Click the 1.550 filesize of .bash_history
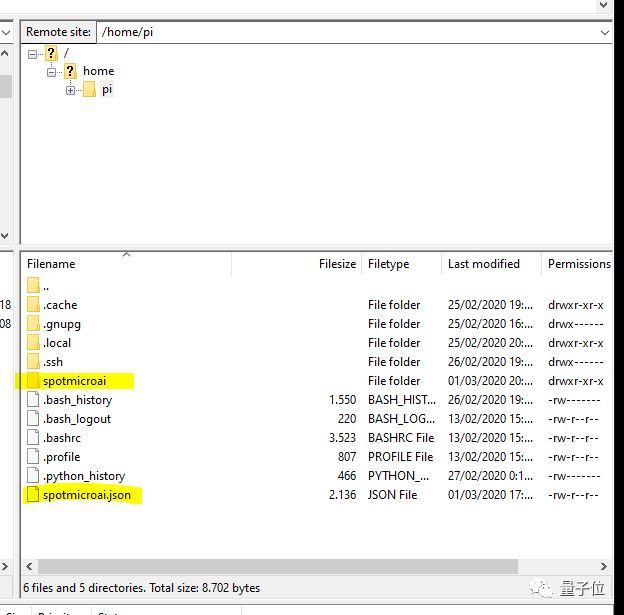Screen dimensions: 624x615 342,400
